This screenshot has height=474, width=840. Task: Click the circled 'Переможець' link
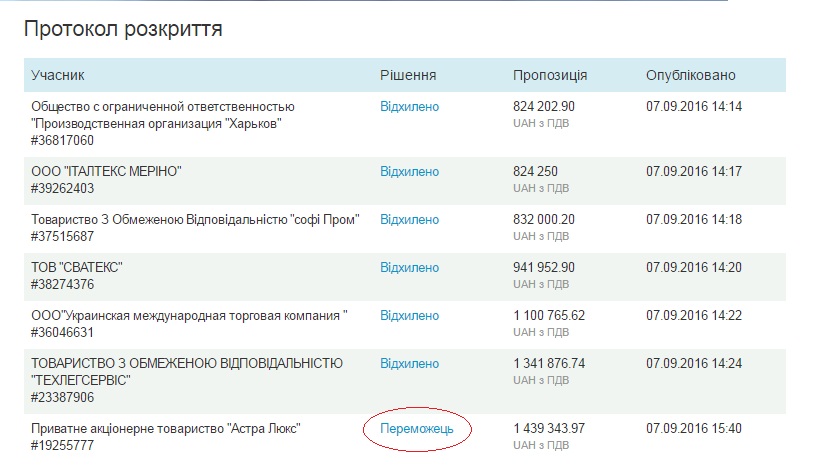pyautogui.click(x=417, y=428)
